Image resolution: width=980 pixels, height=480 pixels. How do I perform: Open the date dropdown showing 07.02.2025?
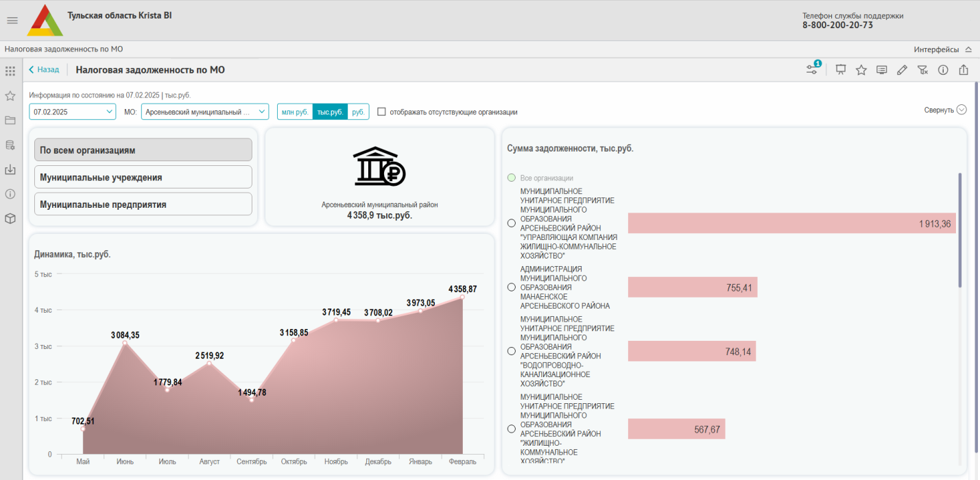point(72,112)
